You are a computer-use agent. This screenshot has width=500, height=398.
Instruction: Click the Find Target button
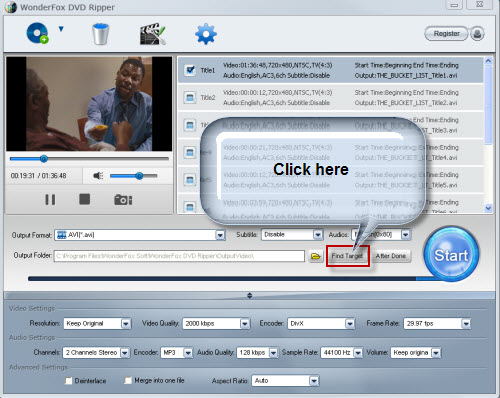[347, 256]
